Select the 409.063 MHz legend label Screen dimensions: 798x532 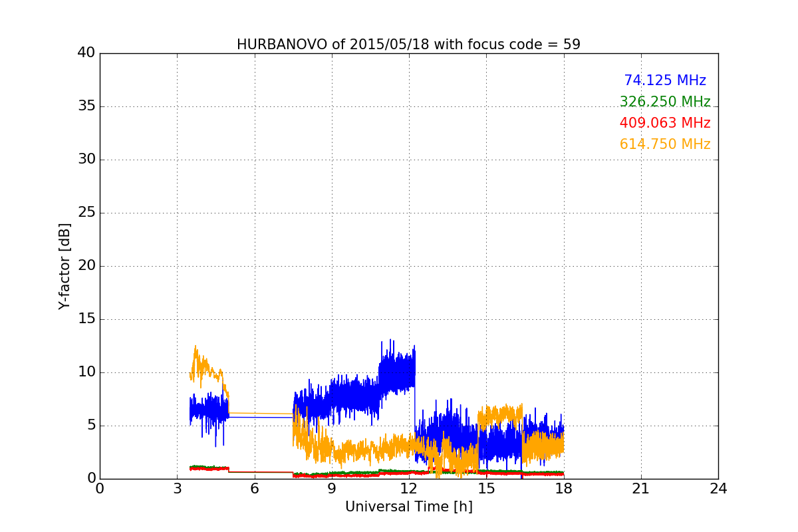(665, 123)
